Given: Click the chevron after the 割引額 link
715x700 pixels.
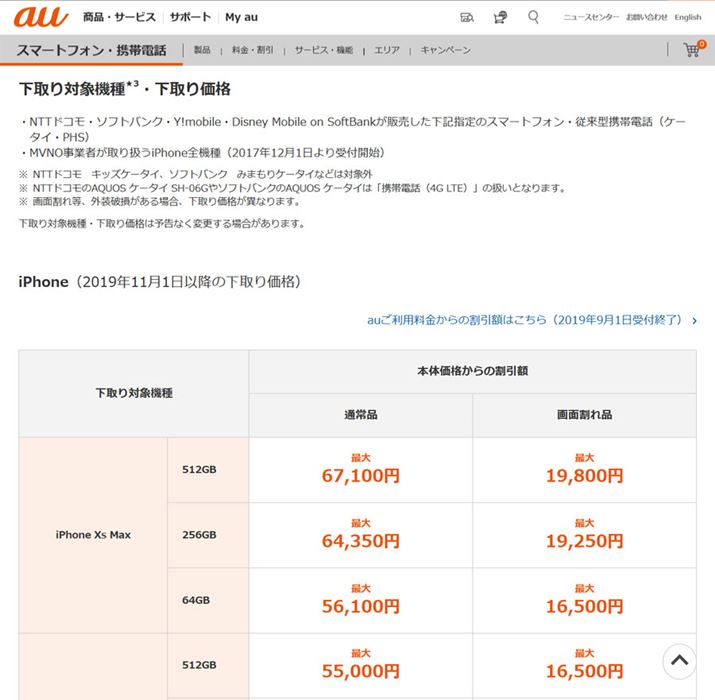Looking at the screenshot, I should [x=694, y=321].
